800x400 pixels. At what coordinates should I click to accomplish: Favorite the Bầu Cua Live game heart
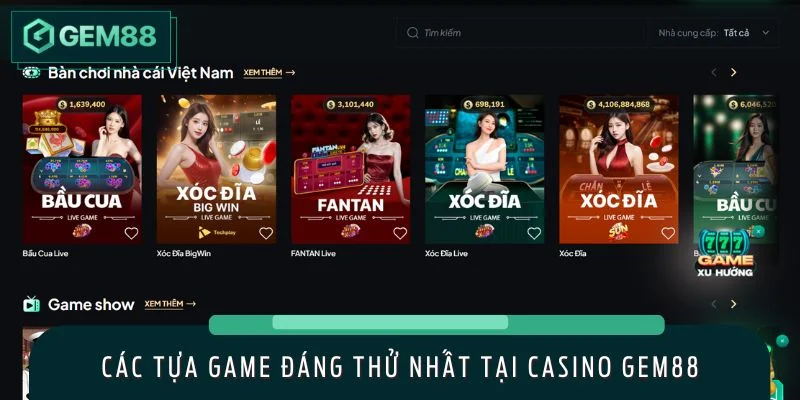click(131, 233)
